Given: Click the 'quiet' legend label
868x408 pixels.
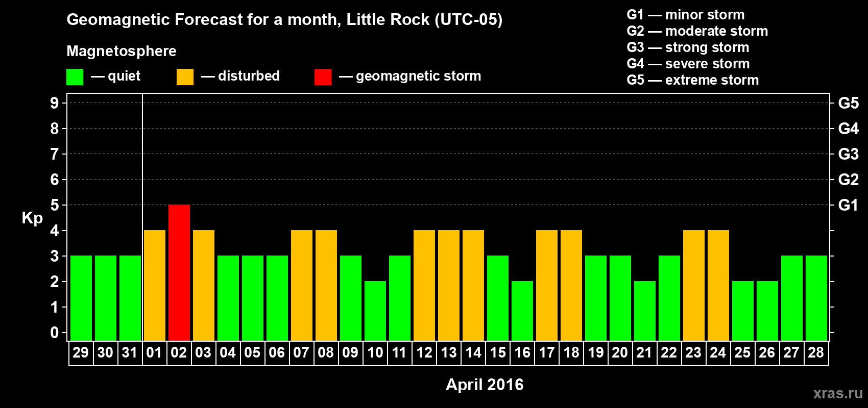Looking at the screenshot, I should click(x=124, y=76).
